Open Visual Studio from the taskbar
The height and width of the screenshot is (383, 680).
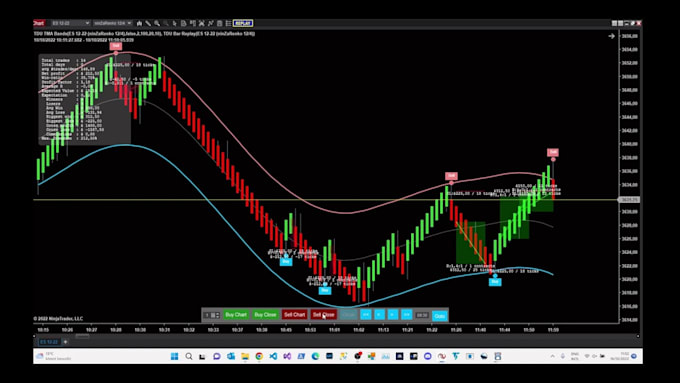coord(287,356)
